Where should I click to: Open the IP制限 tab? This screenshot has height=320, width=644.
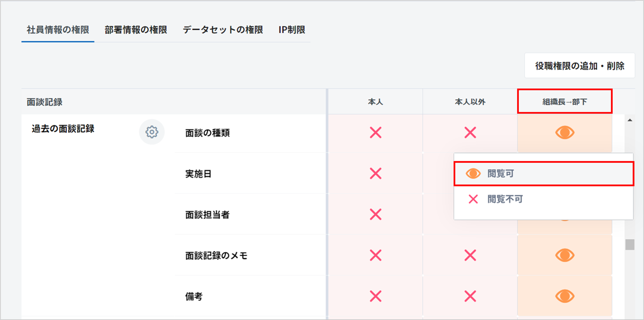point(292,30)
